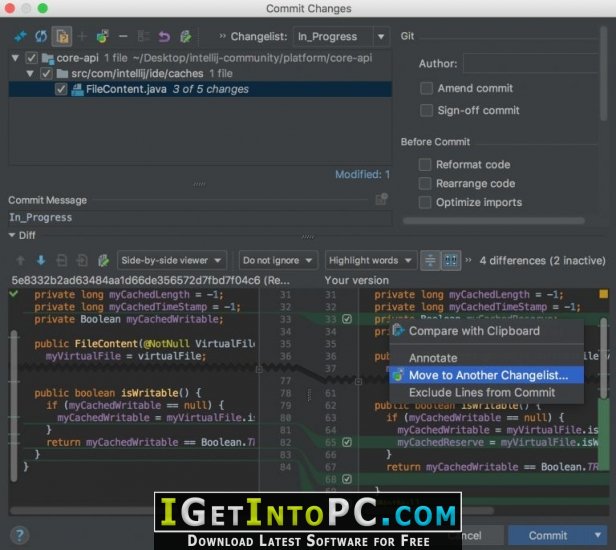Toggle collapse unchanged fragments icon
The image size is (616, 550).
coord(430,260)
